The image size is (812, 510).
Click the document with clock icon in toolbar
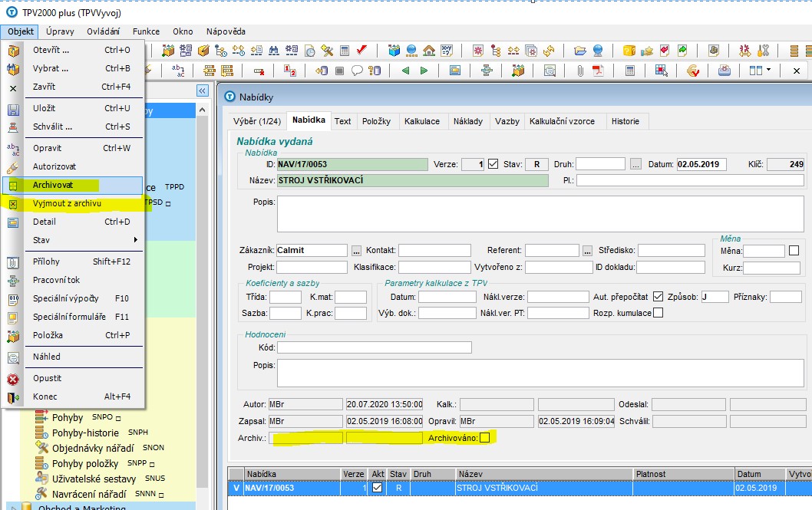pyautogui.click(x=309, y=50)
